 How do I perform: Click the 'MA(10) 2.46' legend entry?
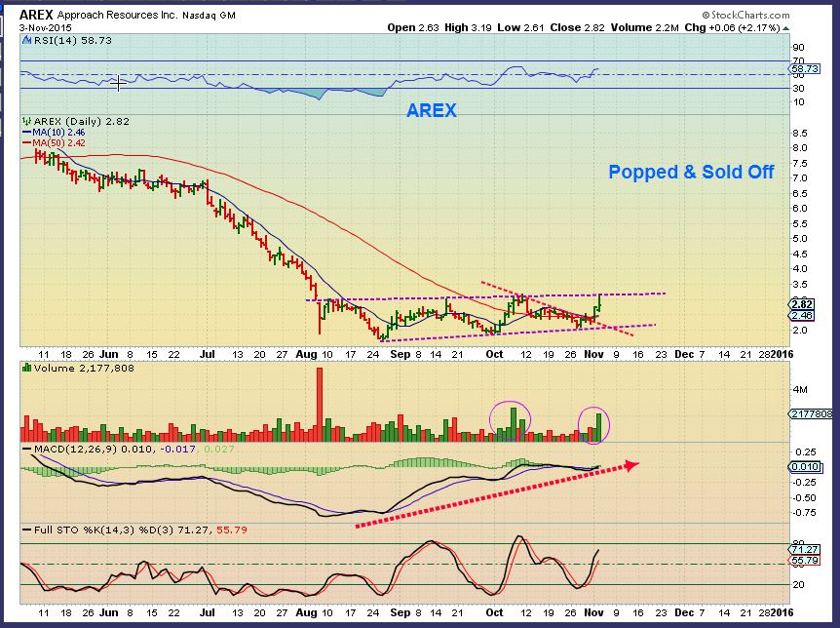(x=58, y=132)
